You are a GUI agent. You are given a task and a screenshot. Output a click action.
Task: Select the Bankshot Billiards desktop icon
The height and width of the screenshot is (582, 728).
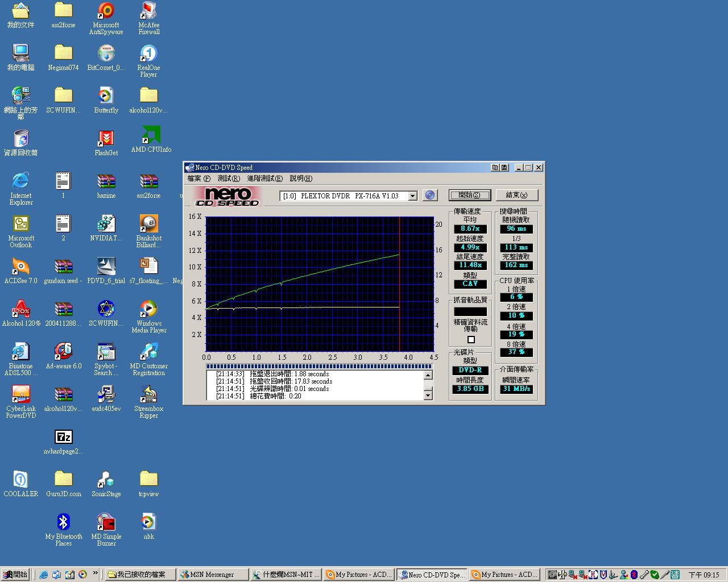click(148, 231)
